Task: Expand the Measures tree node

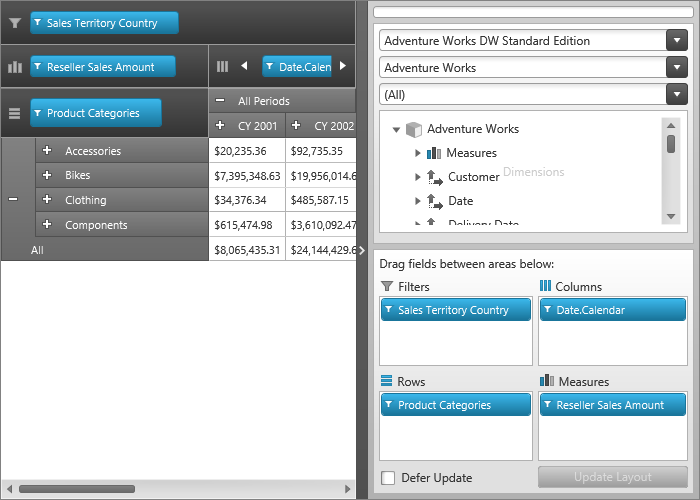Action: (x=417, y=153)
